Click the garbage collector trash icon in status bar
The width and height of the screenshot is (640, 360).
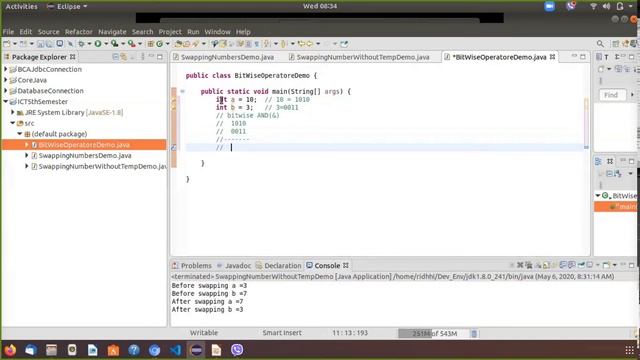pos(474,333)
